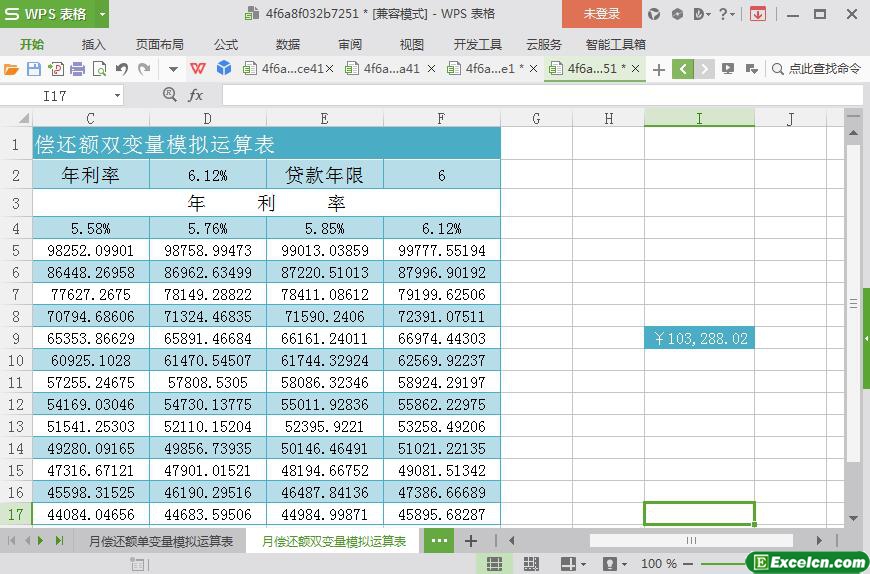Select the cell showing ¥103,288.02
Viewport: 870px width, 574px height.
click(699, 339)
